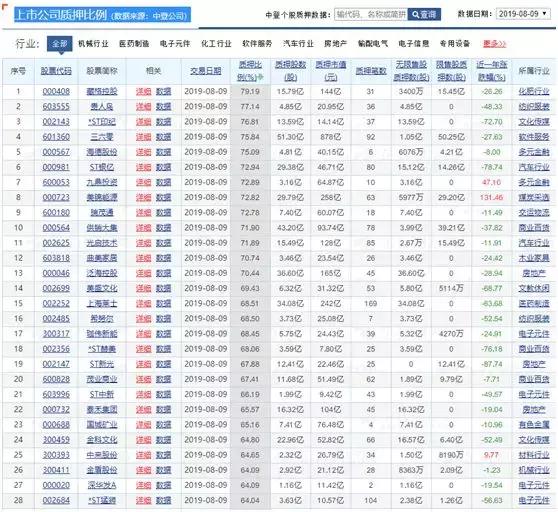The width and height of the screenshot is (558, 512).
Task: Open 数据 link in row 300393
Action: pyautogui.click(x=163, y=455)
